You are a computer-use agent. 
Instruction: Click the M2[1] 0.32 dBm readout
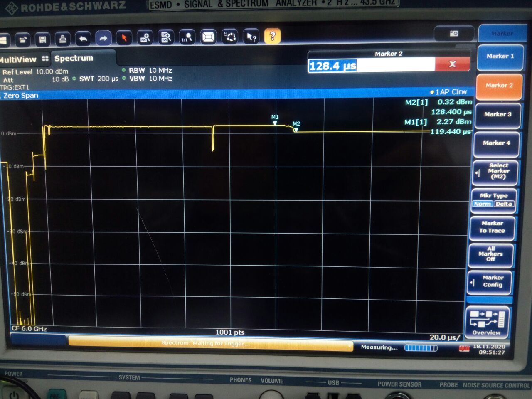coord(439,102)
